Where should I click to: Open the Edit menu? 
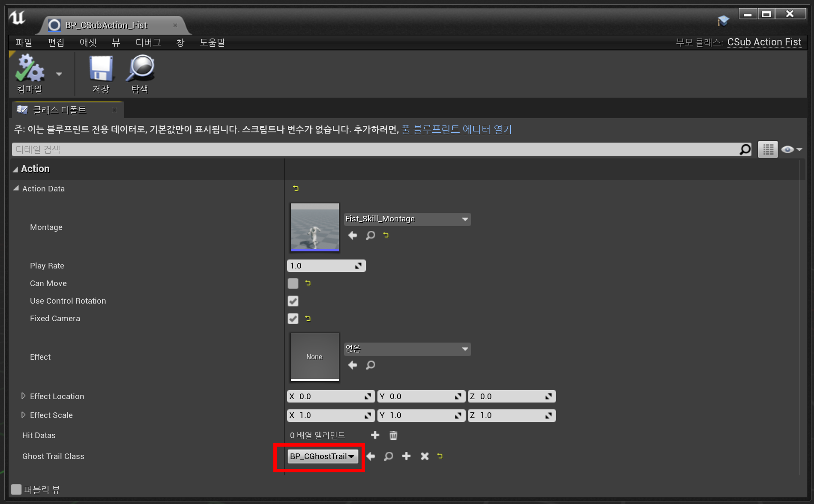point(56,42)
